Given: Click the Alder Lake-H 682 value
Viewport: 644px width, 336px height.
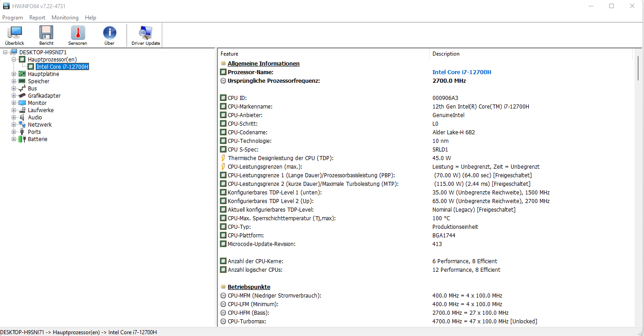Looking at the screenshot, I should (x=454, y=133).
